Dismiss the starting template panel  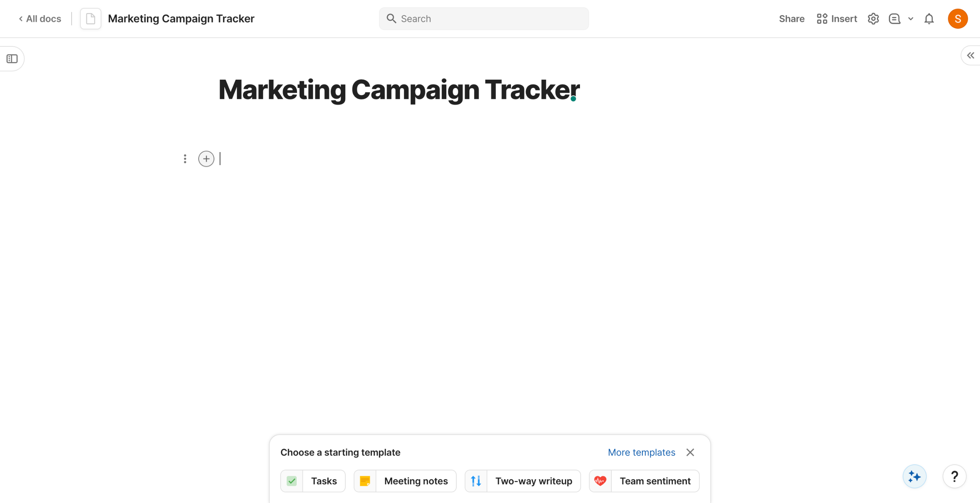pos(690,452)
